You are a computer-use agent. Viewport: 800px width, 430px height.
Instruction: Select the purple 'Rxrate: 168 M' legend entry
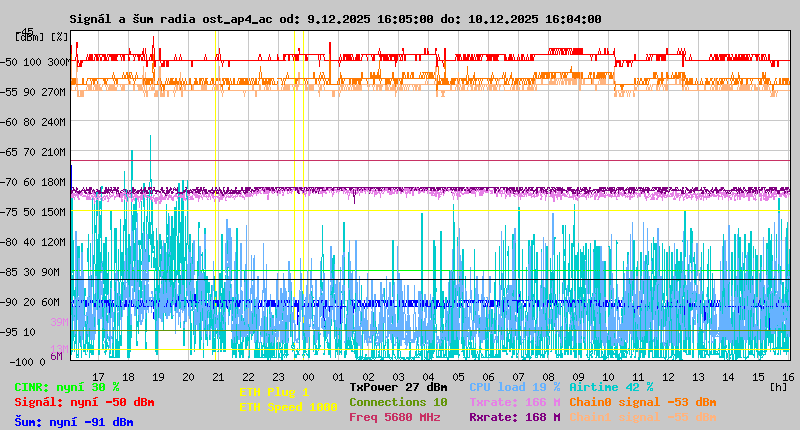coord(514,417)
